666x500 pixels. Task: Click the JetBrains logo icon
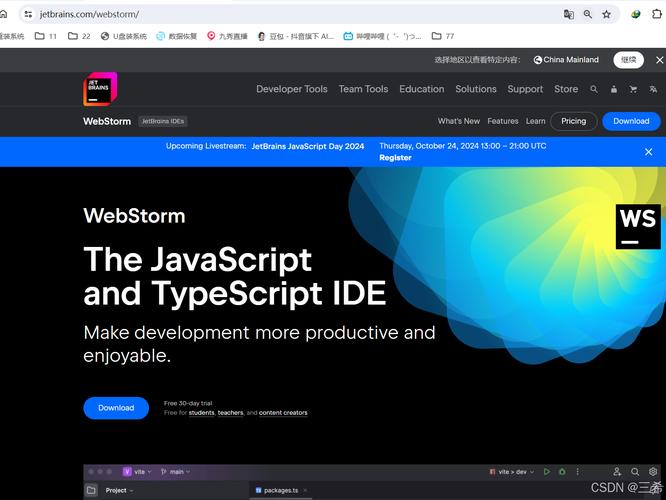click(x=100, y=89)
